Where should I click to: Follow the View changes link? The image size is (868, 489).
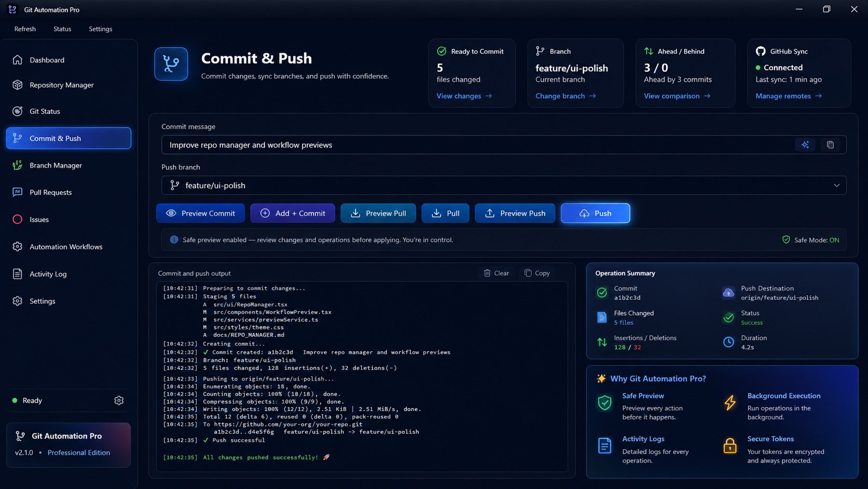click(x=464, y=96)
